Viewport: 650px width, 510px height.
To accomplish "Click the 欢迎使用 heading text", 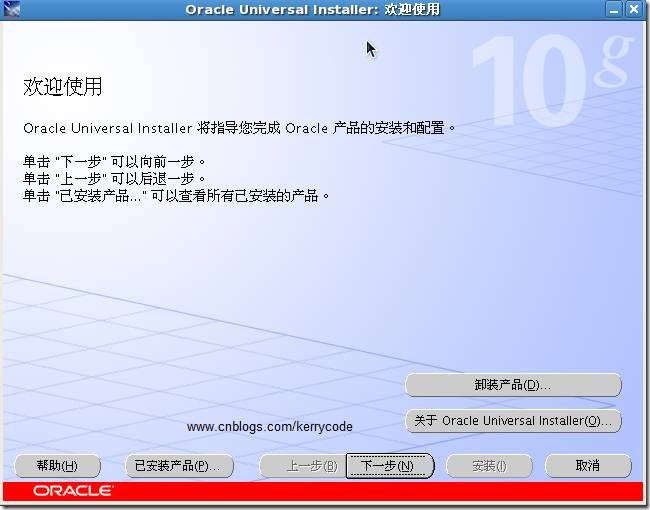I will [x=63, y=87].
